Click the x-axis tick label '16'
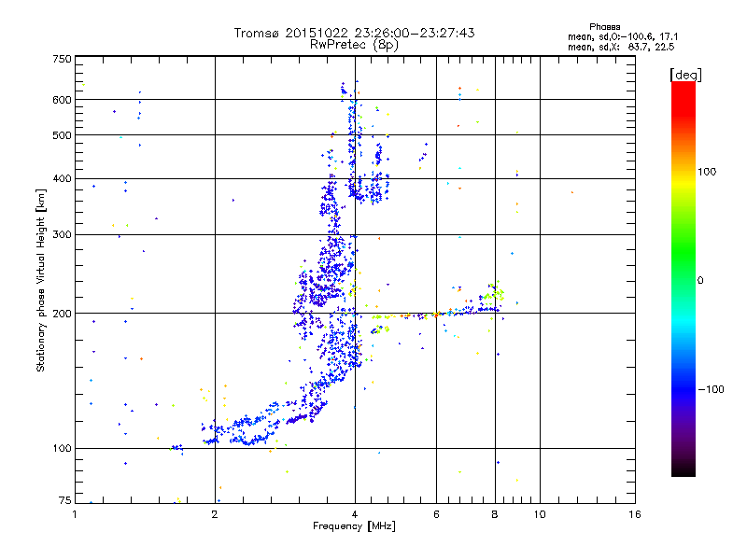The height and width of the screenshot is (560, 747). tap(635, 514)
